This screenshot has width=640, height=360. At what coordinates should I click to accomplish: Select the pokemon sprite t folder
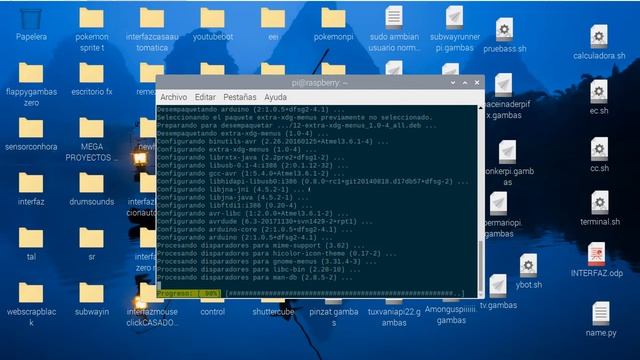point(91,18)
